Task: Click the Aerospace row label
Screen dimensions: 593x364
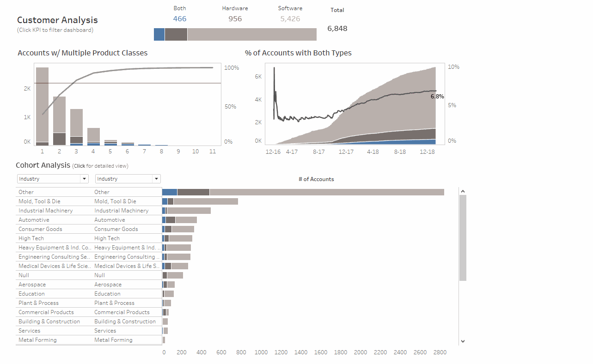Action: pos(32,284)
